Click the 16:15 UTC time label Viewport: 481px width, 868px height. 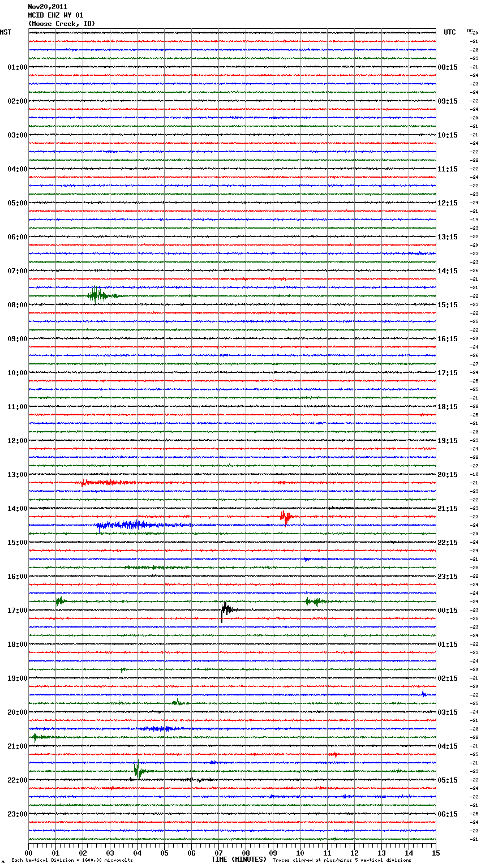(448, 339)
